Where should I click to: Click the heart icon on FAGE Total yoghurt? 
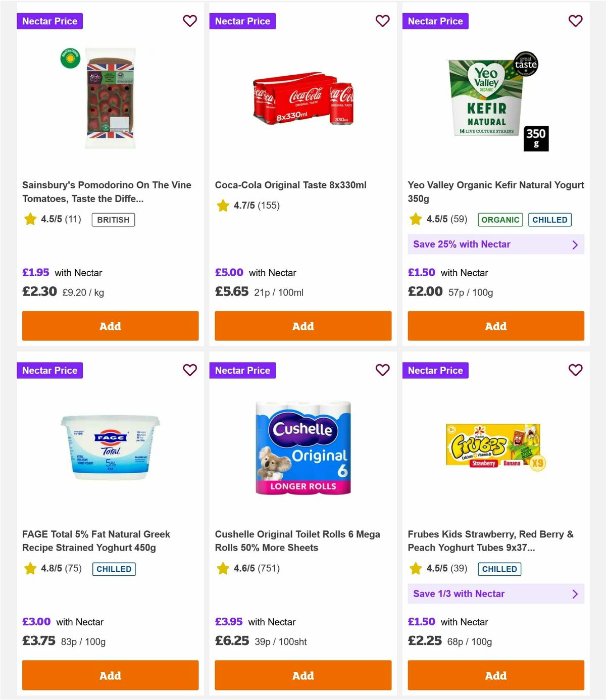coord(189,370)
